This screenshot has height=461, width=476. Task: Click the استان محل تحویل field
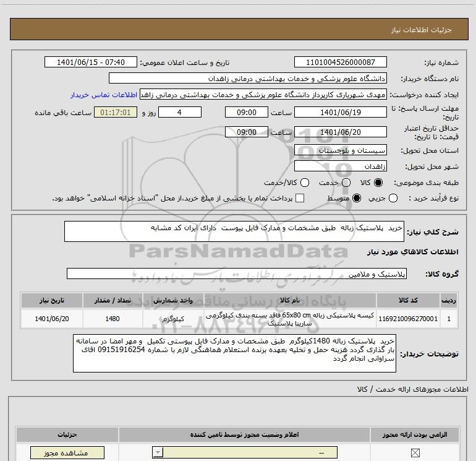tap(341, 150)
